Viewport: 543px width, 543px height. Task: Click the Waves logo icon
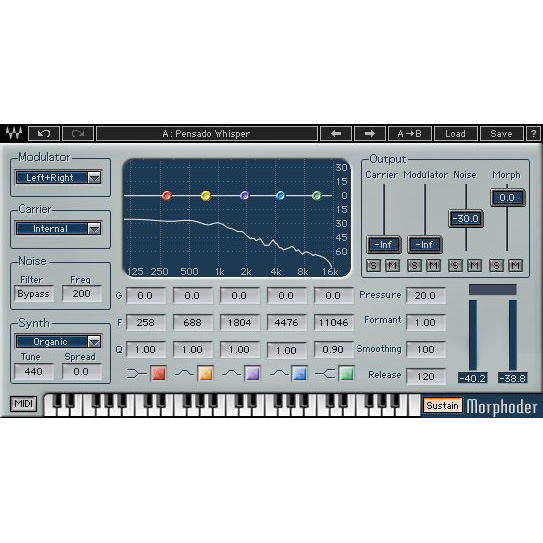coord(14,133)
